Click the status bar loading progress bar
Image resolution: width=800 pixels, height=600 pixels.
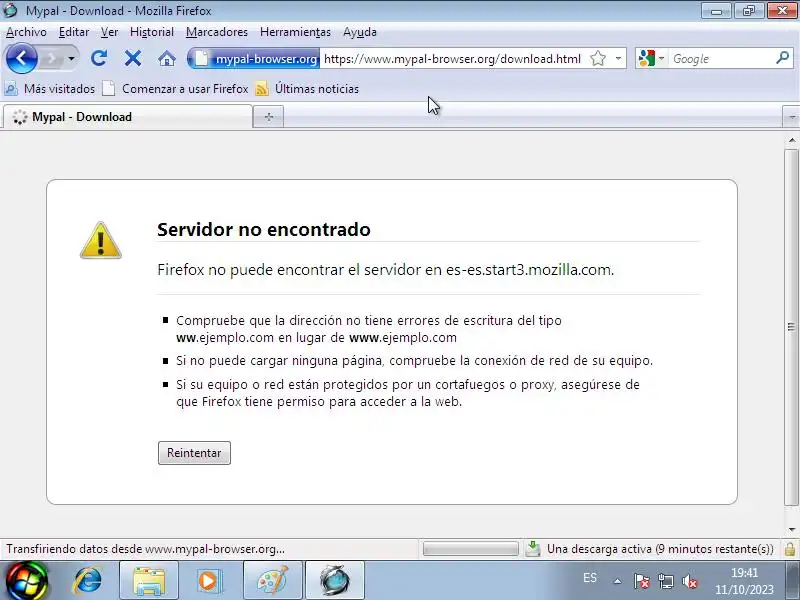click(x=470, y=549)
